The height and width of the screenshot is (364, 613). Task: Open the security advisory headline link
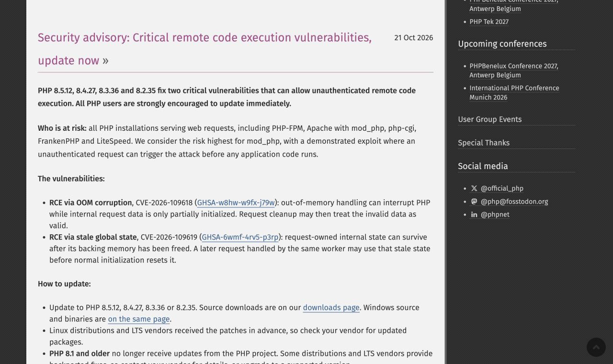point(204,49)
